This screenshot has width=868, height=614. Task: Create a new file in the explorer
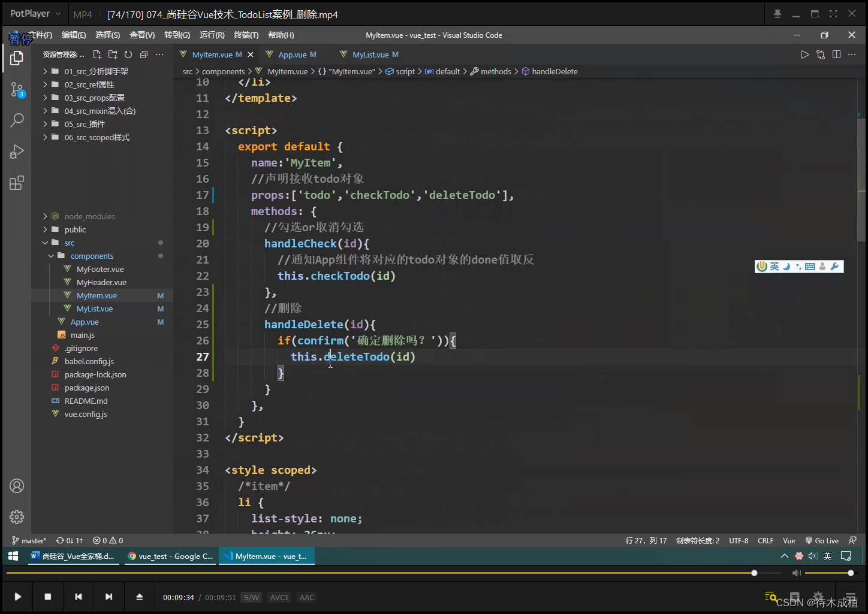pyautogui.click(x=97, y=55)
